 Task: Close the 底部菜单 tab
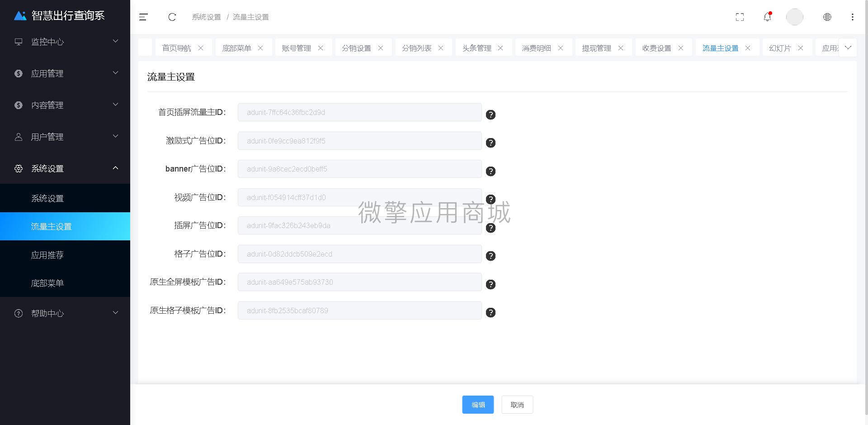[x=260, y=48]
